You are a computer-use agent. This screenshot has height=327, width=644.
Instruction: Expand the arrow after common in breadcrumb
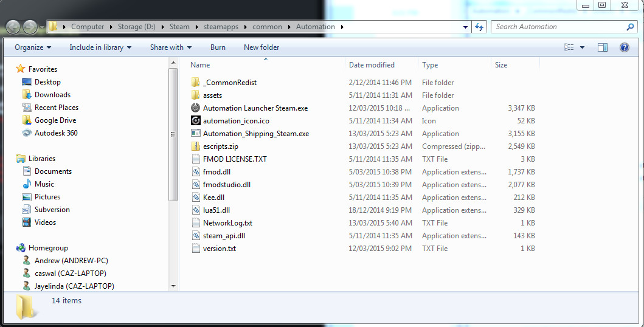(x=289, y=27)
